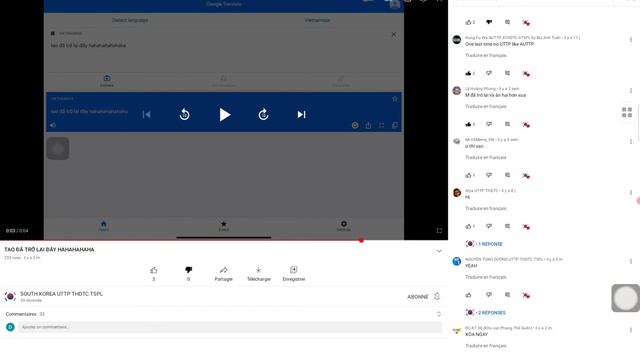Screen dimensions: 640x360
Task: Click the red scrubber on the progress bar
Action: [x=361, y=240]
